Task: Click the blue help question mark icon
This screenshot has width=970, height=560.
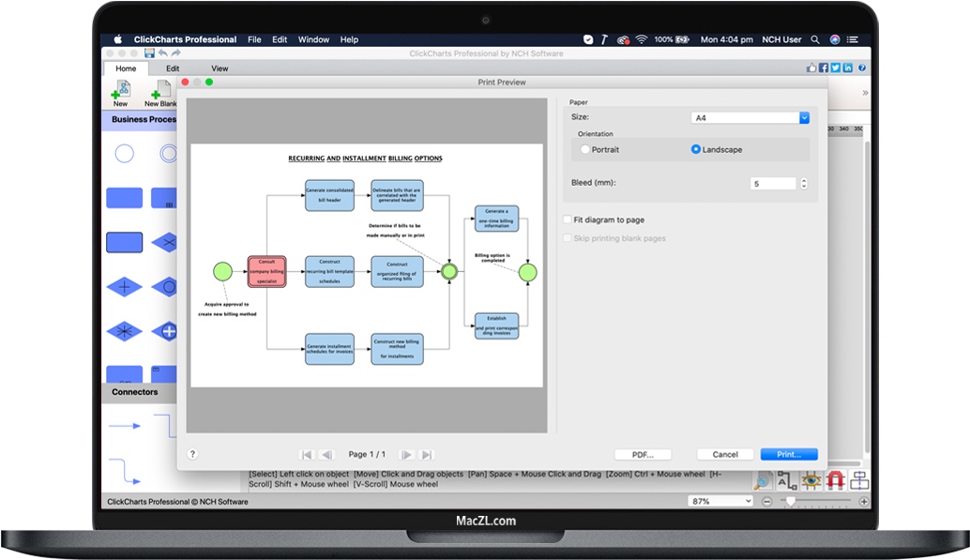Action: click(x=860, y=68)
